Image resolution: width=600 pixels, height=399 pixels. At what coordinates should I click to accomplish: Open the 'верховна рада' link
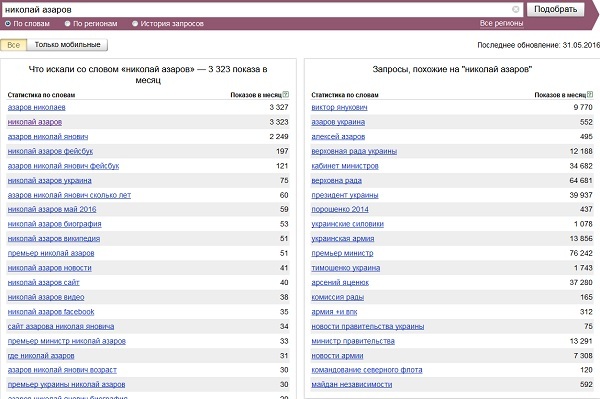[336, 181]
